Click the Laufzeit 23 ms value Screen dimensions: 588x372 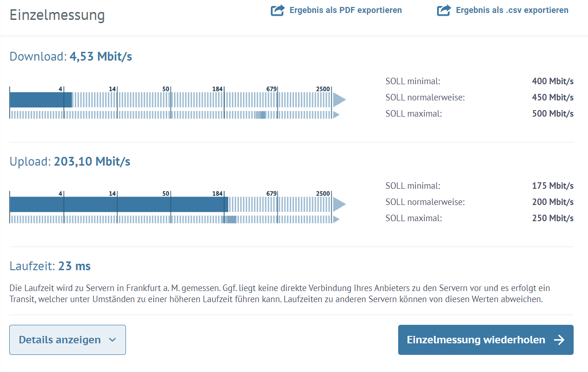(x=75, y=266)
